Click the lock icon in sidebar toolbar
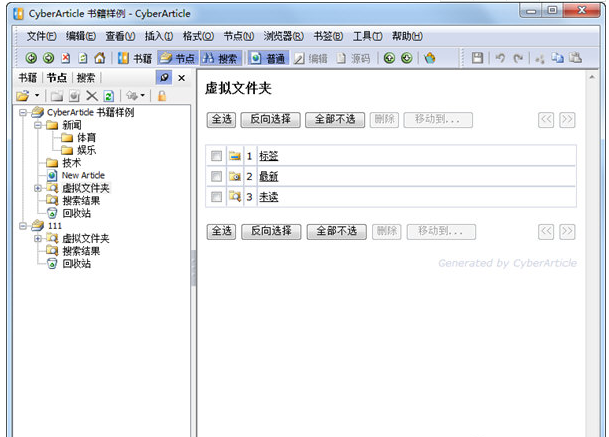 (162, 96)
